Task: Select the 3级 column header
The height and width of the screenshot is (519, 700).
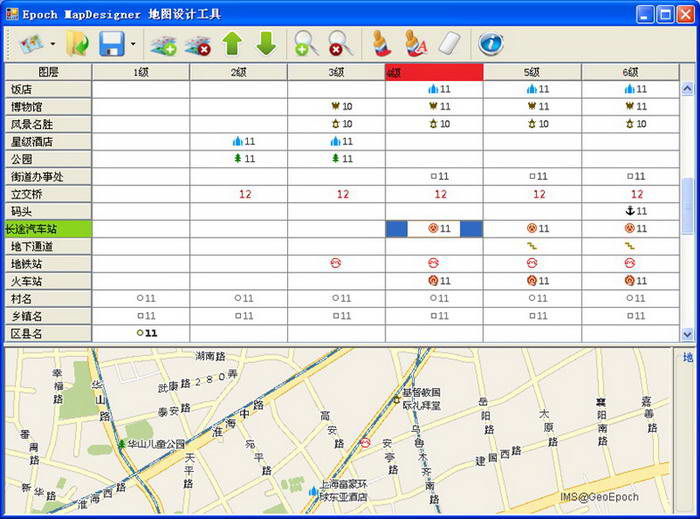Action: 336,72
